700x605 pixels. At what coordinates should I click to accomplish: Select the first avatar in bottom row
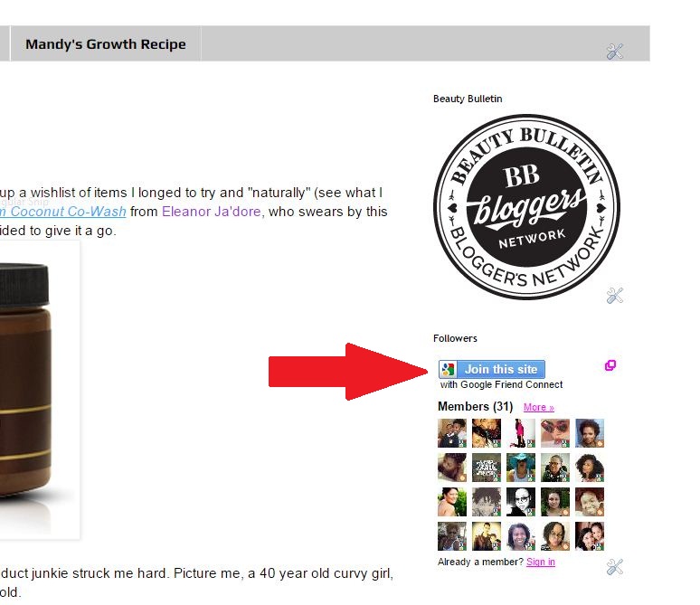pos(452,536)
